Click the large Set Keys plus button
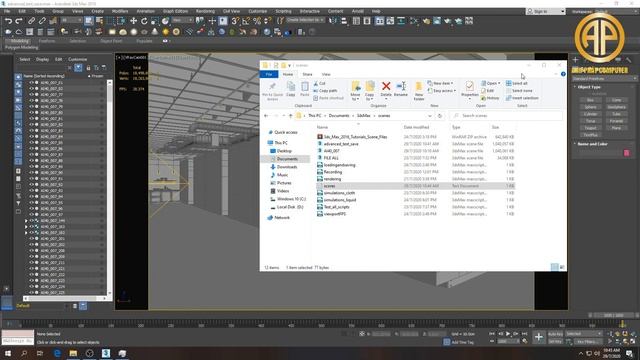 tap(538, 337)
